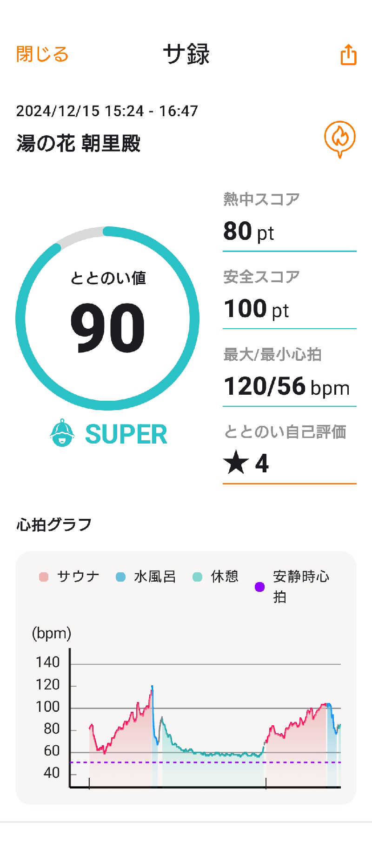Select the 安全スコア 100 pt field
The image size is (372, 868).
click(x=289, y=298)
